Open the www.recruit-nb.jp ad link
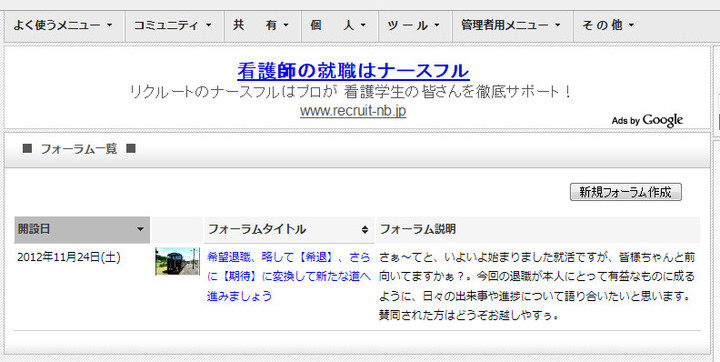The width and height of the screenshot is (720, 362). tap(353, 111)
